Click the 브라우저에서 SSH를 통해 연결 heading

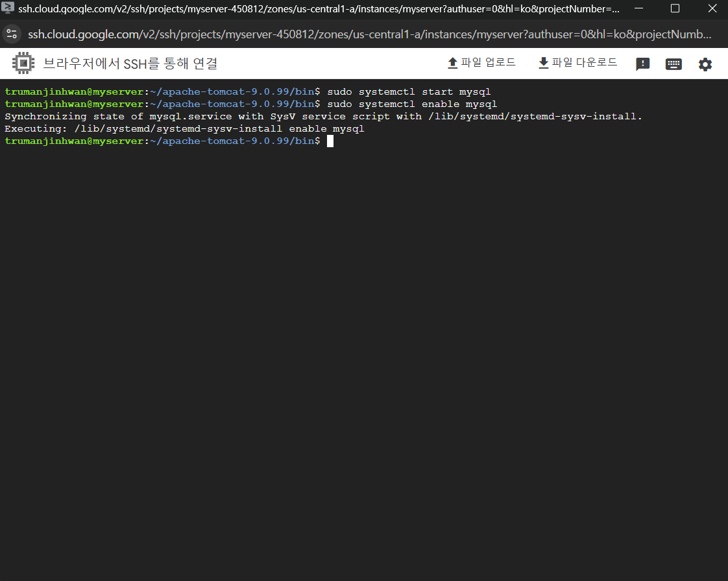(130, 64)
